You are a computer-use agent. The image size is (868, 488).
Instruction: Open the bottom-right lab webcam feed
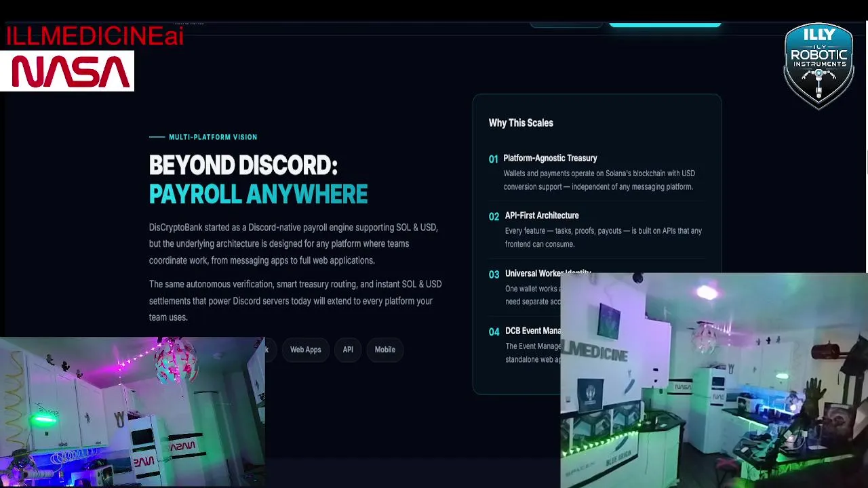(x=714, y=380)
